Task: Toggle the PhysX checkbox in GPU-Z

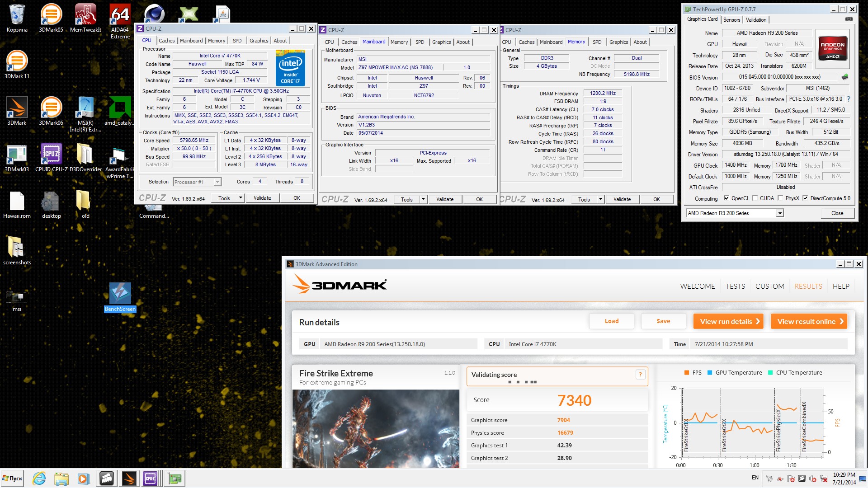Action: (x=781, y=198)
